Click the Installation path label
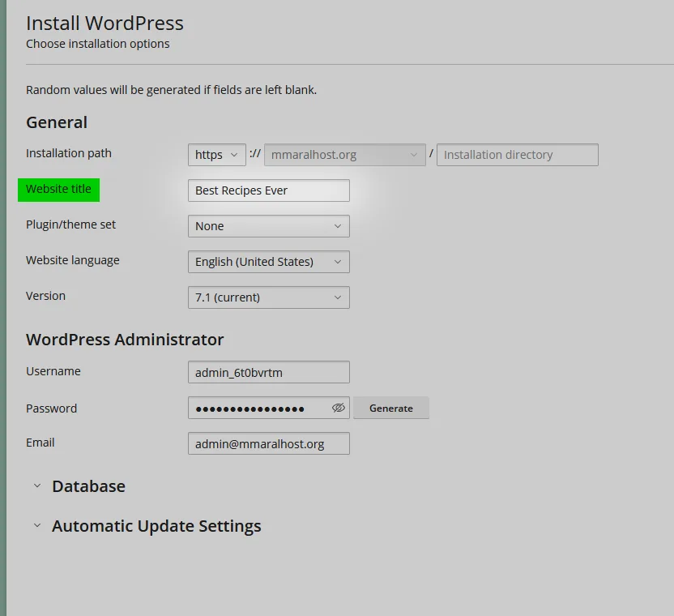This screenshot has width=674, height=616. coord(68,153)
